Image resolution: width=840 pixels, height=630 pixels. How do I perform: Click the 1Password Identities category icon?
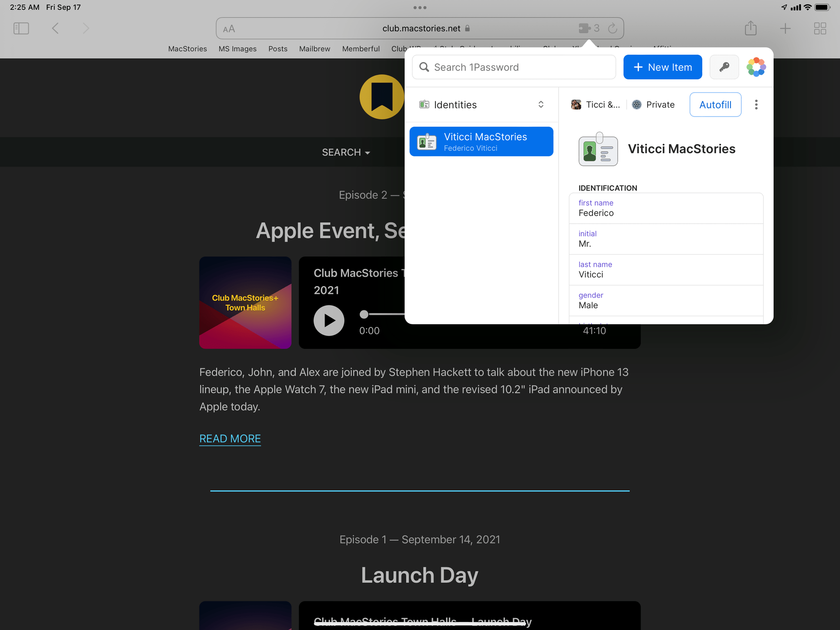424,104
